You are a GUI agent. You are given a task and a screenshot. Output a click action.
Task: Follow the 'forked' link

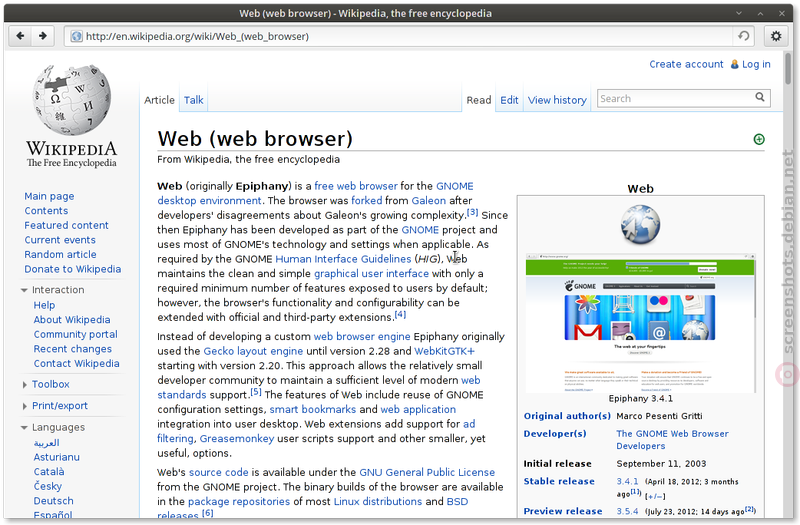click(366, 201)
